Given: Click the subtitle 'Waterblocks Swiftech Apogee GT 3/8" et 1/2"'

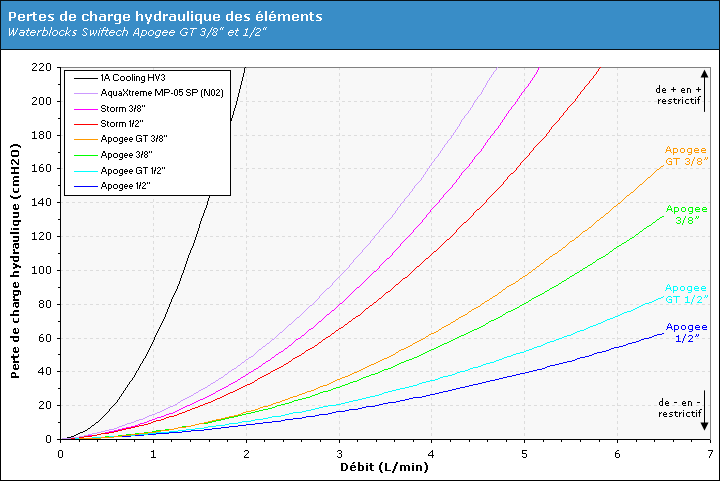Looking at the screenshot, I should [137, 32].
